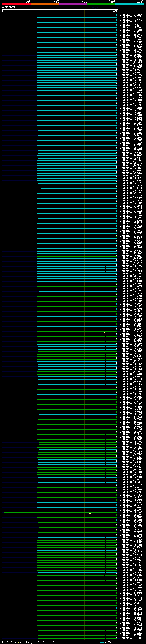Click the query end position 422

tap(115, 11)
